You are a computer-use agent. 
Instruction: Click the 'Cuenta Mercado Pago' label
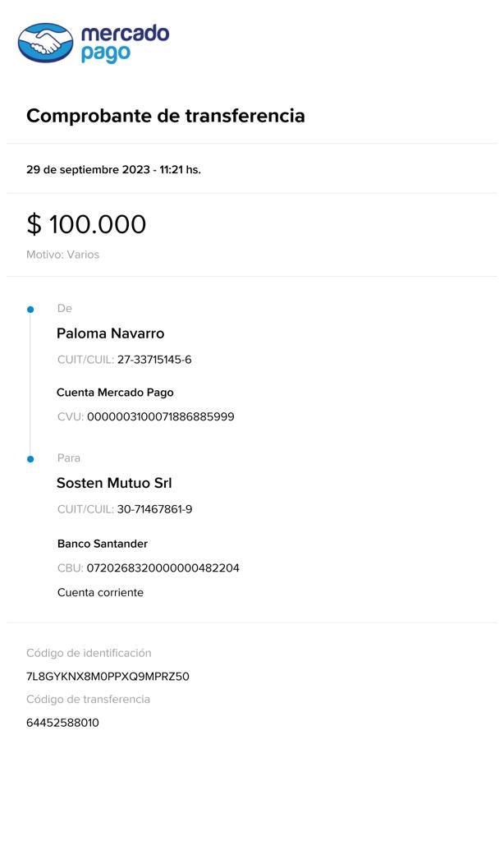tap(115, 393)
